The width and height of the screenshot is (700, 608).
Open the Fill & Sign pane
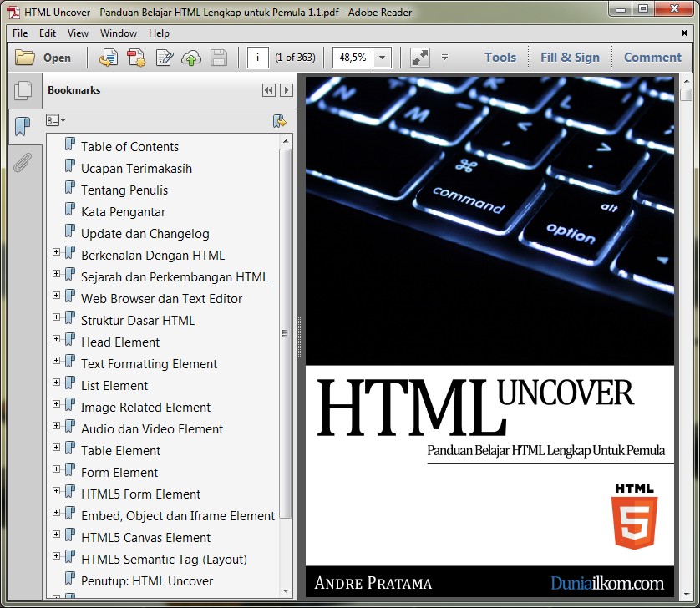point(570,58)
